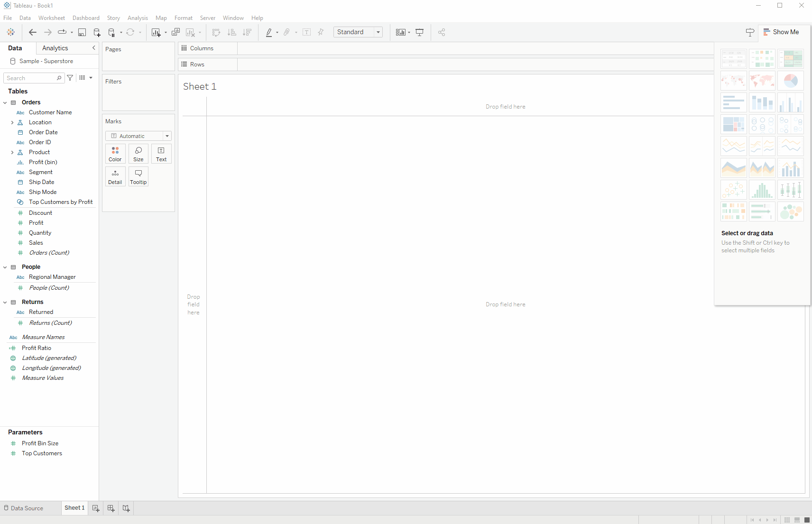Toggle Show Mark Labels in toolbar
Image resolution: width=812 pixels, height=524 pixels.
coord(307,32)
